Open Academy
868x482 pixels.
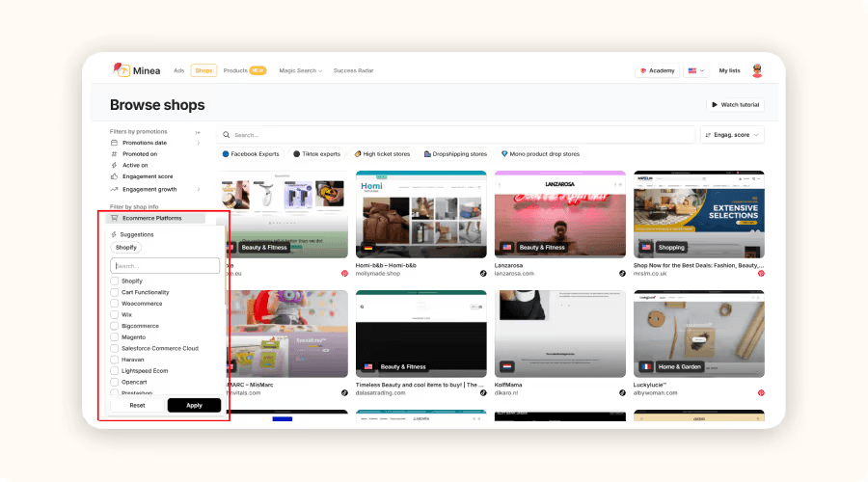pos(657,70)
